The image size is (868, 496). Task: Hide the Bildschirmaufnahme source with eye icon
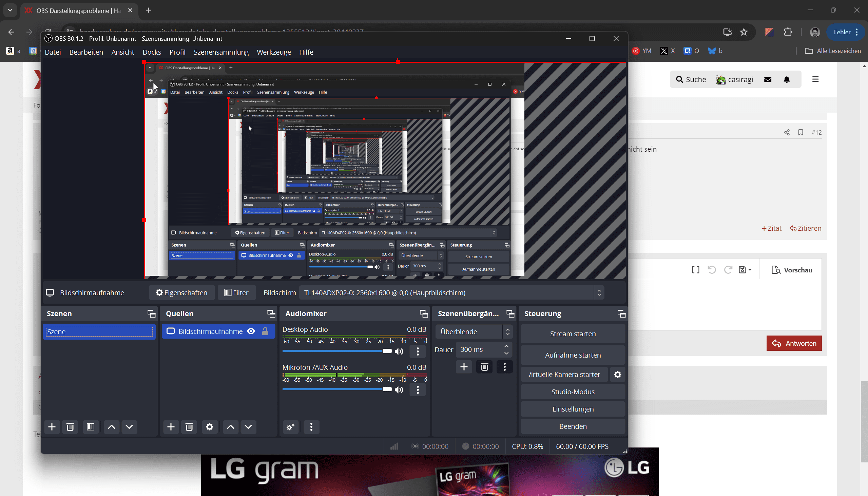click(x=251, y=331)
